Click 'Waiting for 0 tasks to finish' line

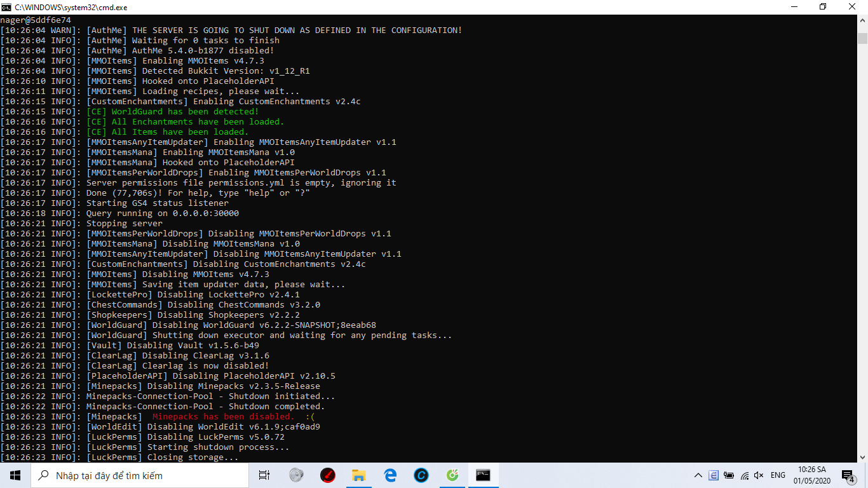pyautogui.click(x=140, y=41)
